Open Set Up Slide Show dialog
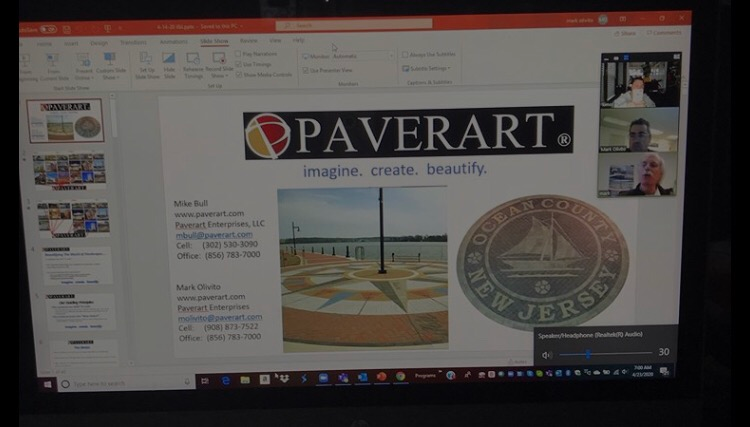750x427 pixels. [x=146, y=66]
